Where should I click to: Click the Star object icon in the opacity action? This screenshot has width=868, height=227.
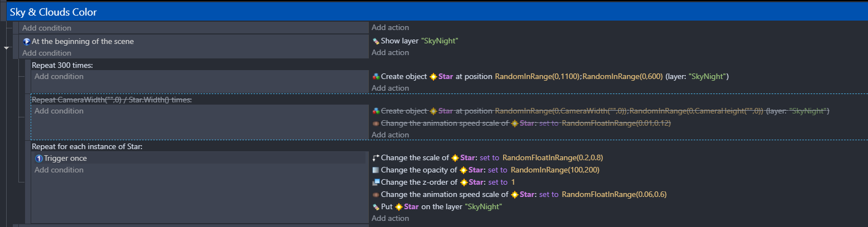[462, 170]
